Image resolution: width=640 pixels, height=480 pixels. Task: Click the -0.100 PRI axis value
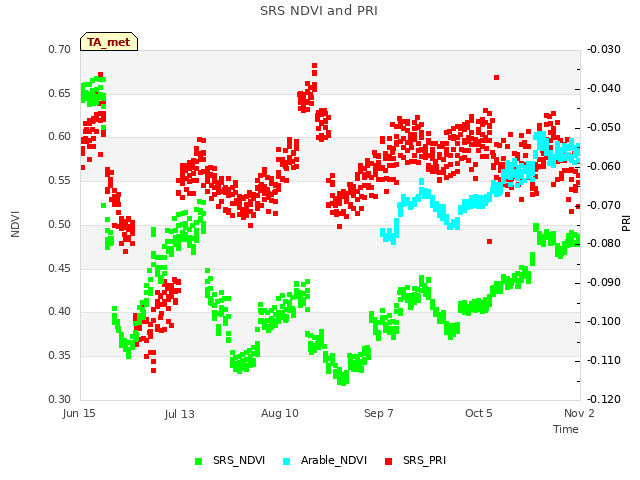(604, 322)
